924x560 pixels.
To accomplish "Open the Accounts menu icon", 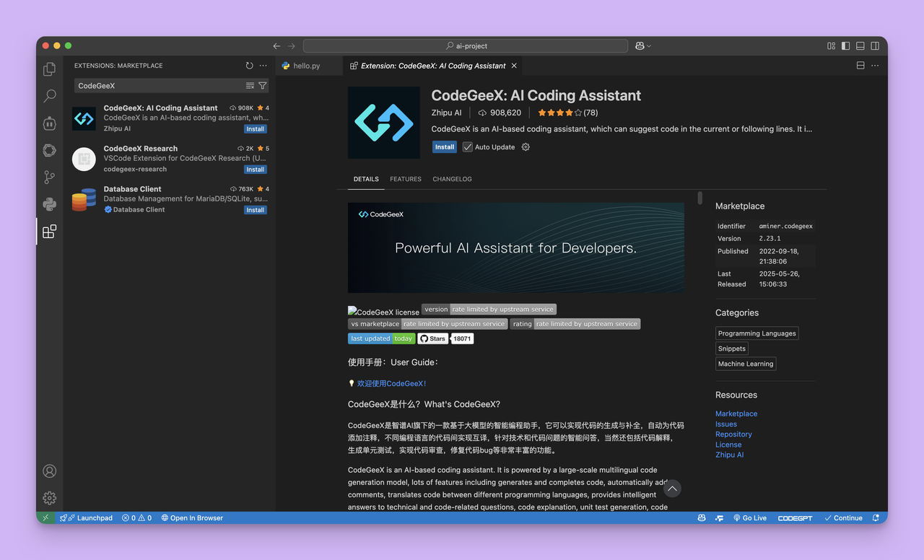I will coord(49,471).
